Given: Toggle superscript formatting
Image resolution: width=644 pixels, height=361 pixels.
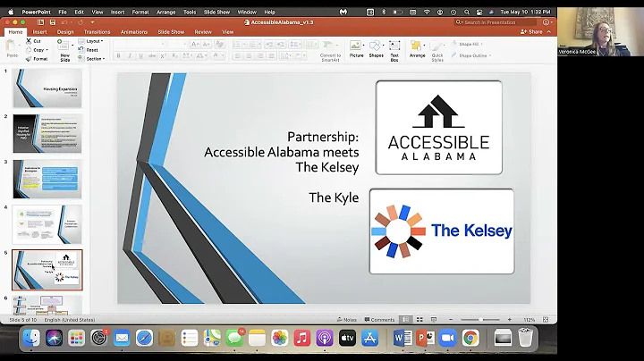Looking at the screenshot, I should 163,55.
